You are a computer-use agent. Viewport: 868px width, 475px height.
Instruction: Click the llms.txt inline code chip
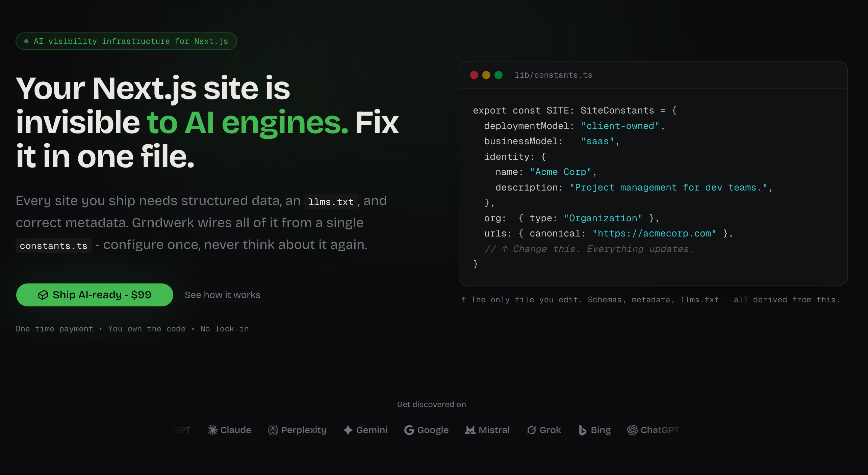pos(331,202)
